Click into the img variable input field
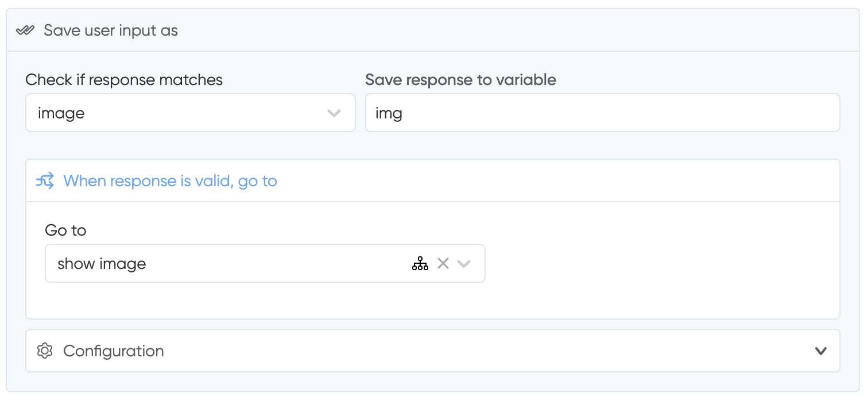The width and height of the screenshot is (868, 400). (603, 113)
